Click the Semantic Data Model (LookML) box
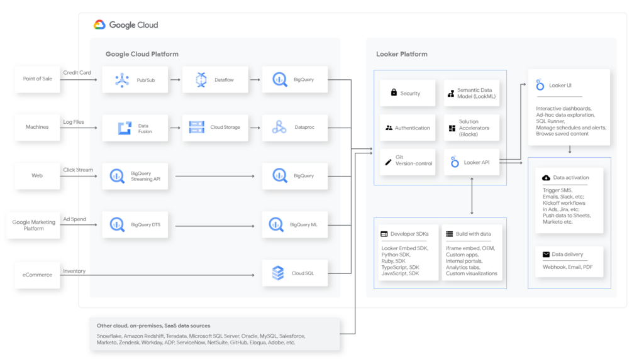This screenshot has height=362, width=644. (x=471, y=93)
